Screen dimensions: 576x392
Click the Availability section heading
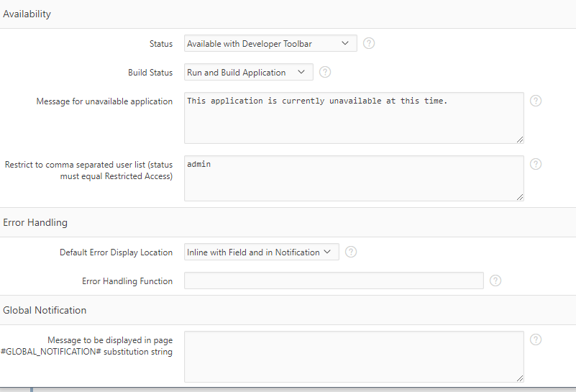(27, 14)
